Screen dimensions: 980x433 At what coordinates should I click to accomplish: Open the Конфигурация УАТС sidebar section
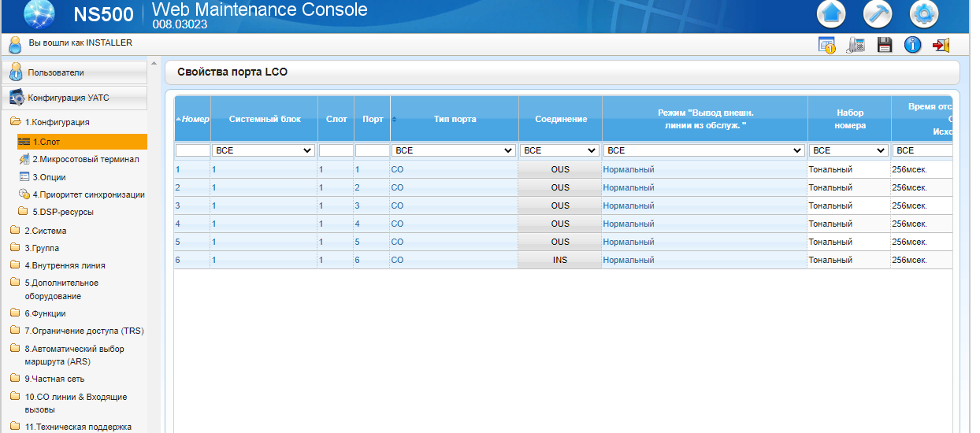tap(74, 98)
